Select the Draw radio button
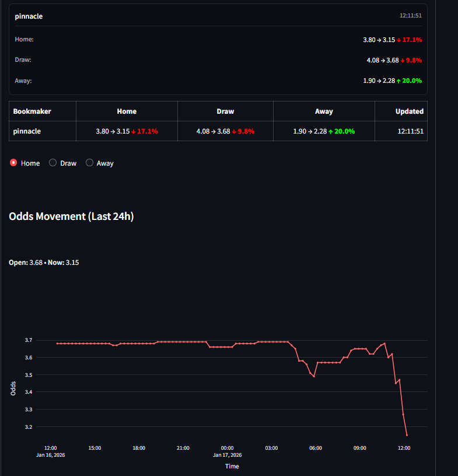This screenshot has width=458, height=476. point(53,163)
